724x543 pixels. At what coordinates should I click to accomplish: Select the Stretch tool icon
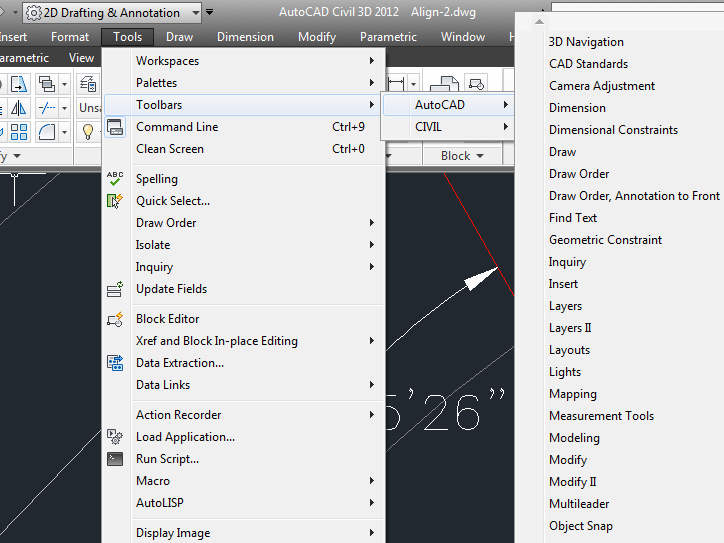pyautogui.click(x=19, y=84)
